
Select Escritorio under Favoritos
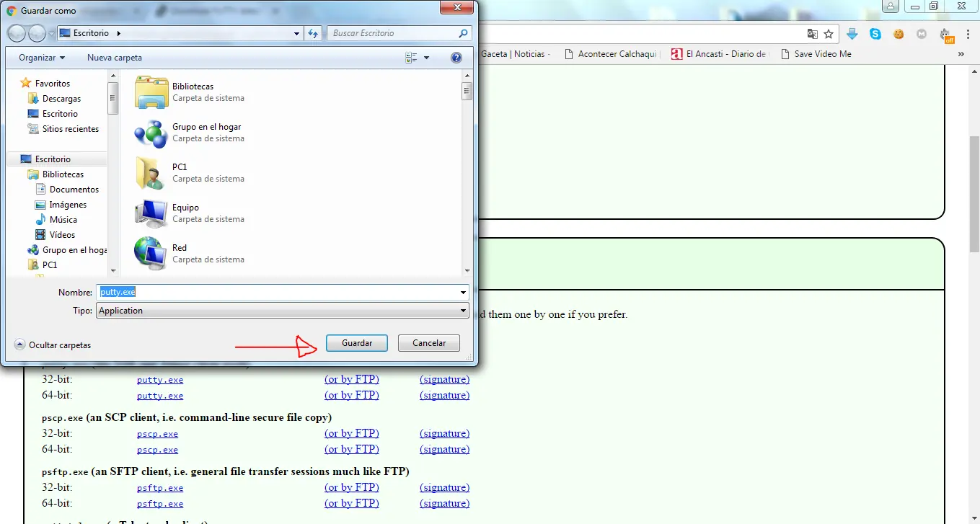[60, 114]
